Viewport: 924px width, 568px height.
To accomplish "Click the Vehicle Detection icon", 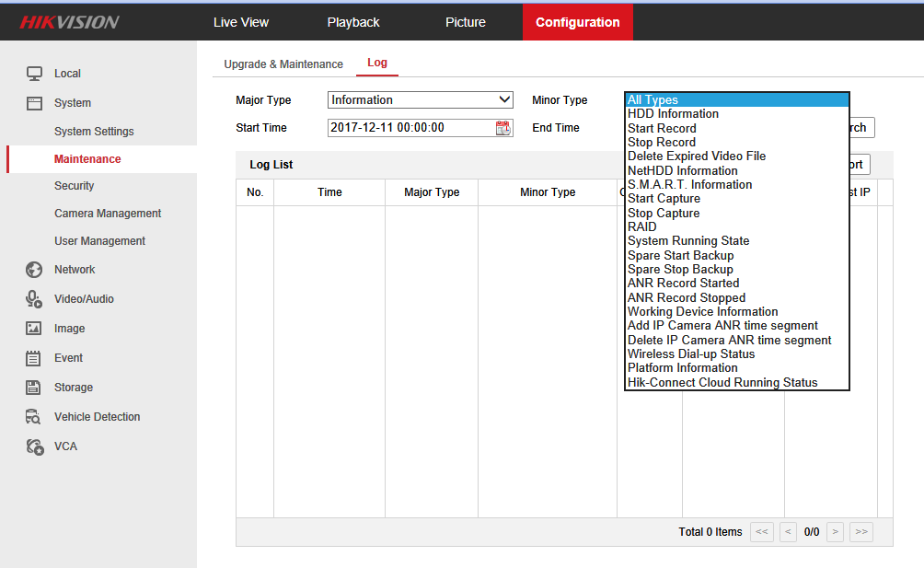I will (x=34, y=417).
